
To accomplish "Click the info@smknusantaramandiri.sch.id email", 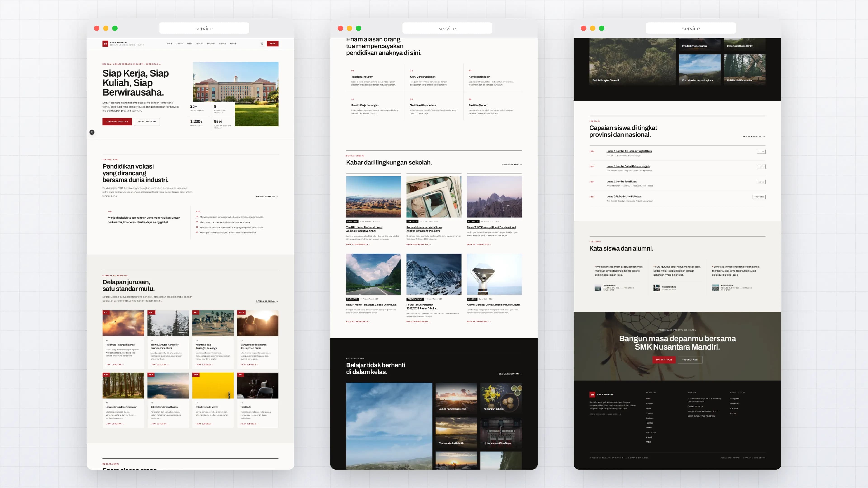I will (x=703, y=411).
